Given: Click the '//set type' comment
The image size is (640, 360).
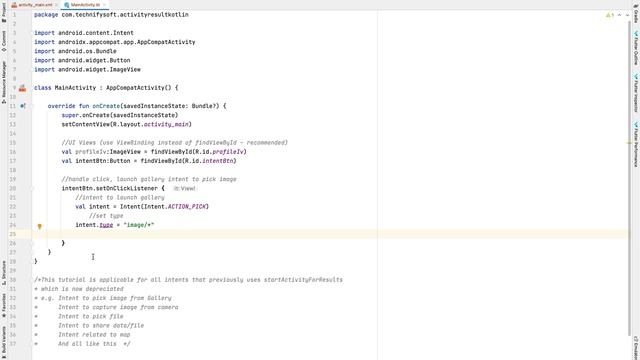Looking at the screenshot, I should point(106,216).
